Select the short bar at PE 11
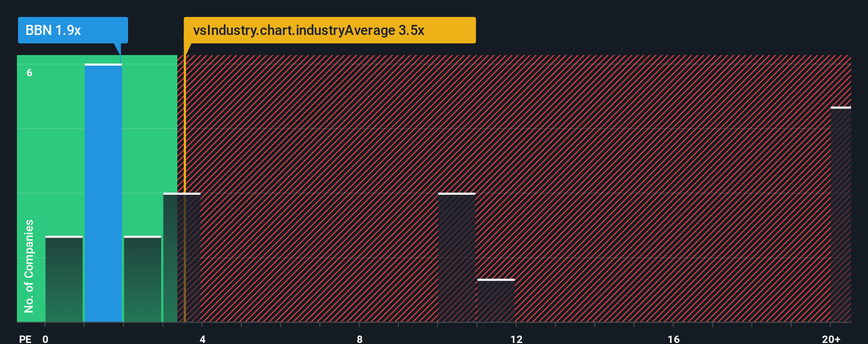 click(x=496, y=301)
